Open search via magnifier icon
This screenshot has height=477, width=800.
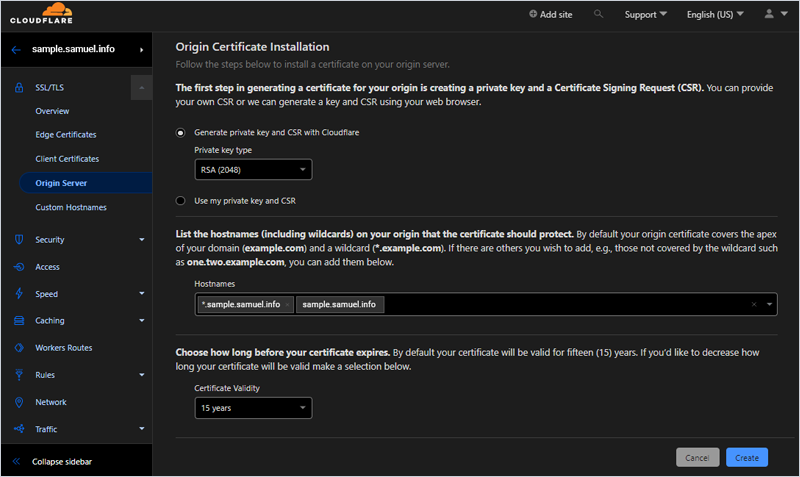598,14
